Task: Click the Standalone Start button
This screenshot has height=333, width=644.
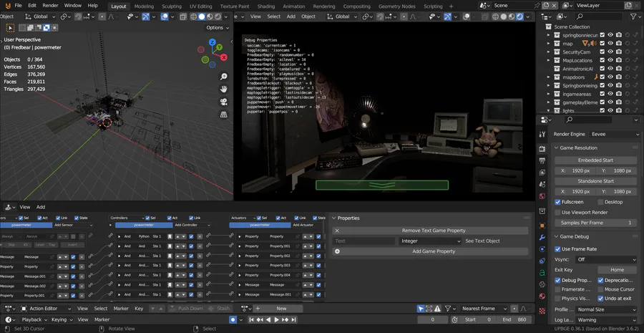Action: [595, 181]
